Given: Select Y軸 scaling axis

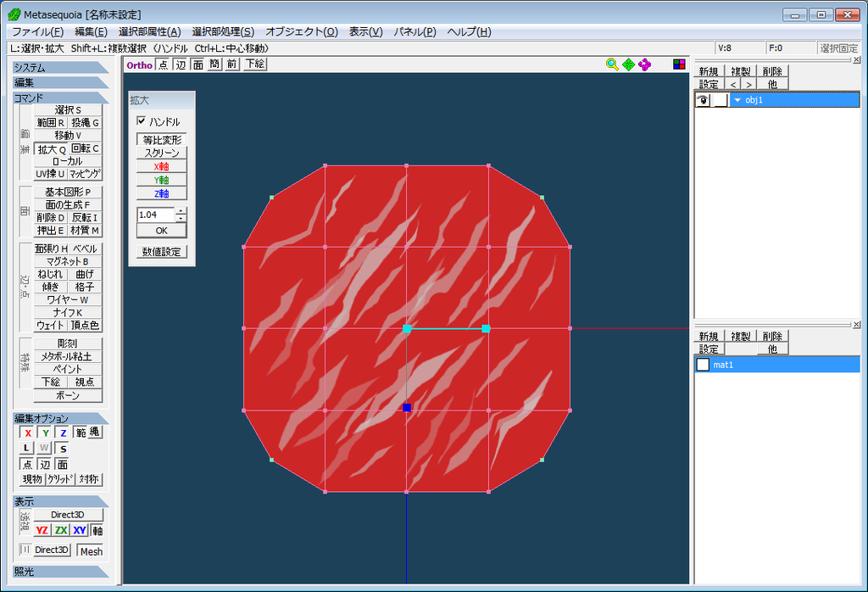Looking at the screenshot, I should [x=162, y=180].
